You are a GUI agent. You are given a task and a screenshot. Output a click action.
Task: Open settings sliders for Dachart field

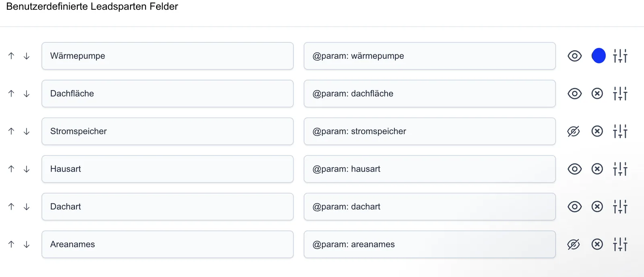point(620,207)
